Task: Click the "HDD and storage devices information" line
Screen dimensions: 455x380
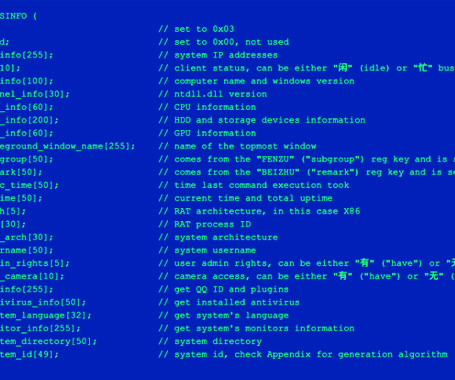Action: [262, 120]
